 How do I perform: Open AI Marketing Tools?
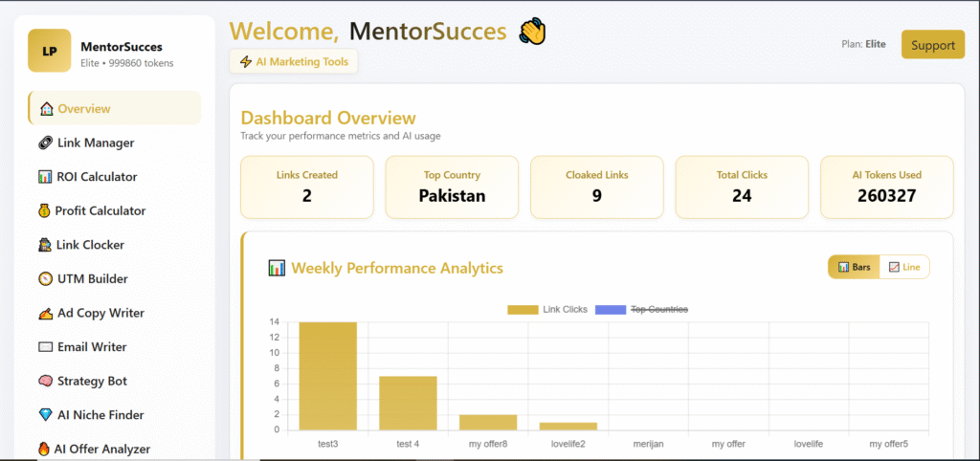[x=294, y=61]
